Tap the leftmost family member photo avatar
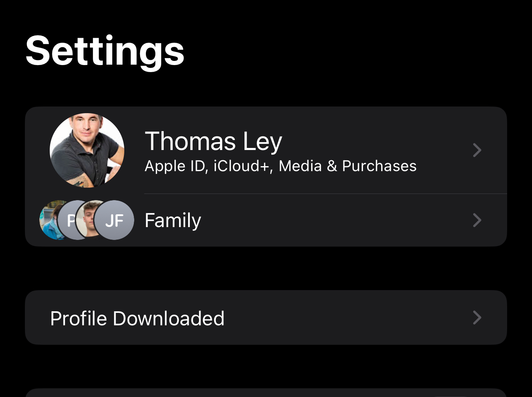Viewport: 532px width, 397px height. (49, 220)
